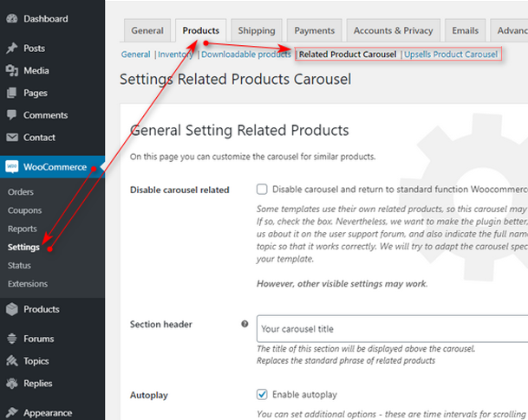This screenshot has width=528, height=420.
Task: Open Orders under WooCommerce submenu
Action: point(21,192)
